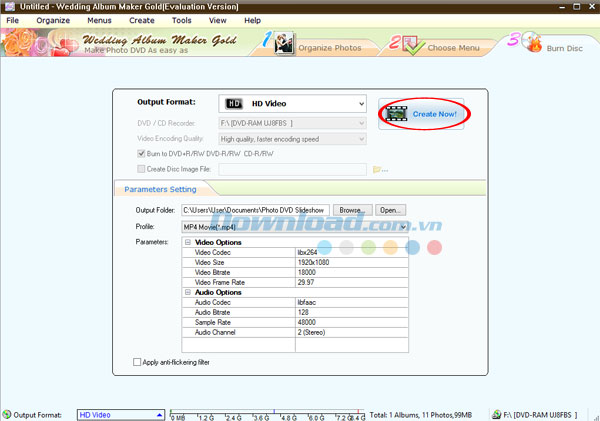Click the folder browse icon for disc image
Screen dimensions: 600x421
380,169
